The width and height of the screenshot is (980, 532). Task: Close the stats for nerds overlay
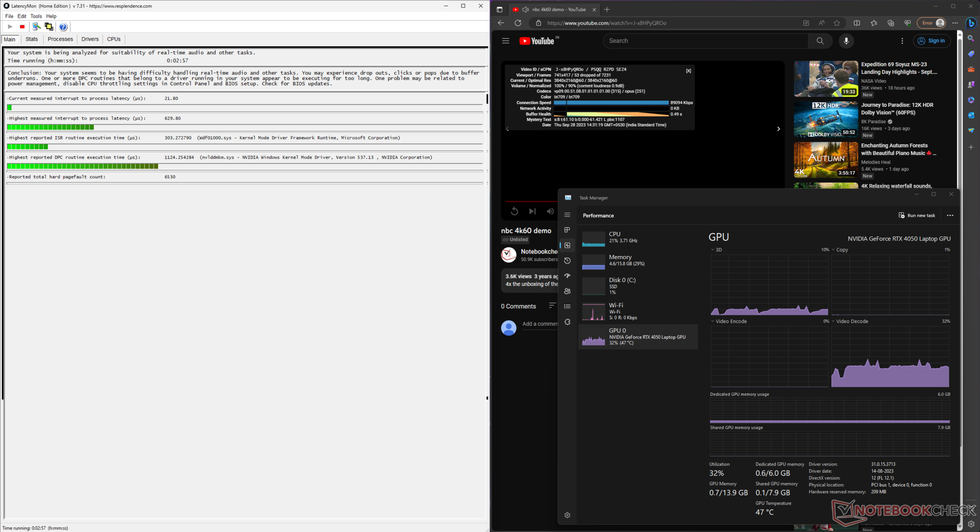click(x=688, y=71)
